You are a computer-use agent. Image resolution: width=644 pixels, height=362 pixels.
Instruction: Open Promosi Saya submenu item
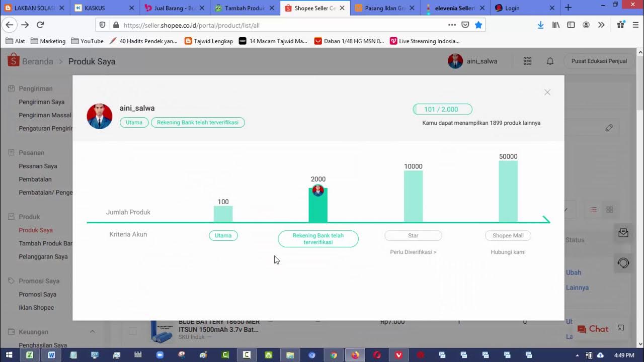click(x=38, y=294)
